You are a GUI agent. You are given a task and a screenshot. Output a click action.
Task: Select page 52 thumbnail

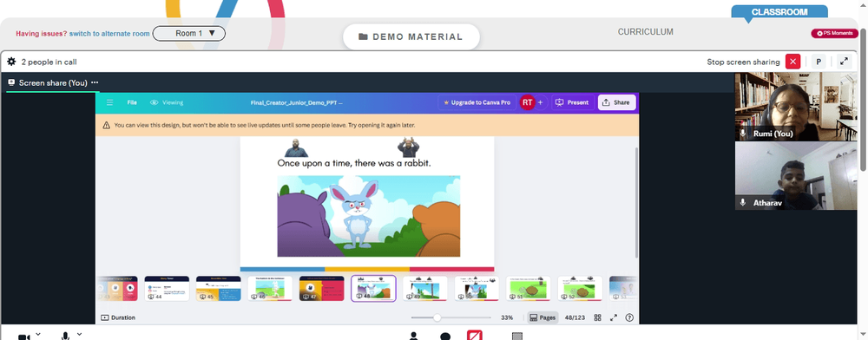point(580,288)
